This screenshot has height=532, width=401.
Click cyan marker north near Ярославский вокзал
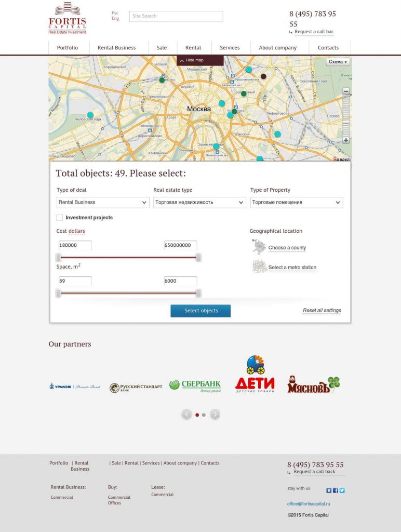click(x=249, y=70)
